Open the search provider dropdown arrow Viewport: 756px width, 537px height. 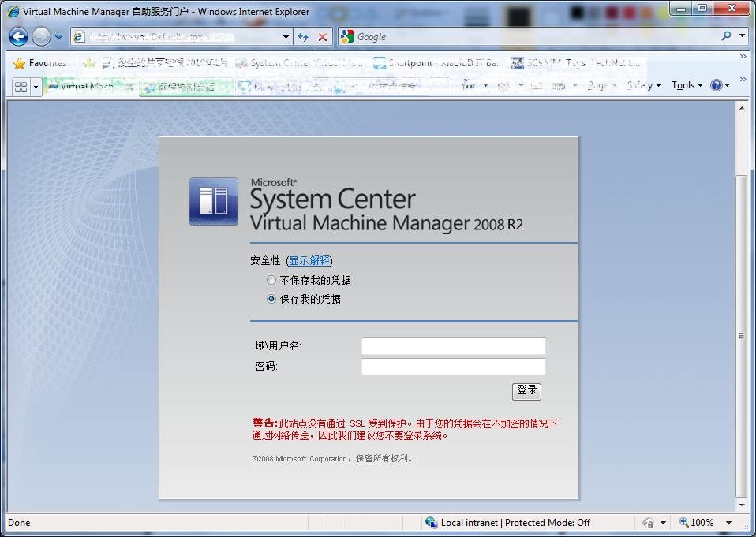coord(742,36)
